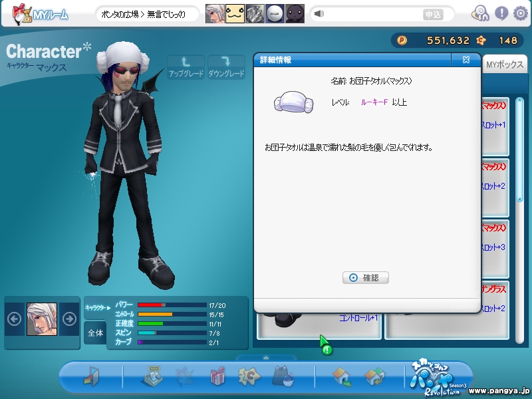The height and width of the screenshot is (399, 532).
Task: Click the アップグレード upgrade button
Action: (x=186, y=67)
